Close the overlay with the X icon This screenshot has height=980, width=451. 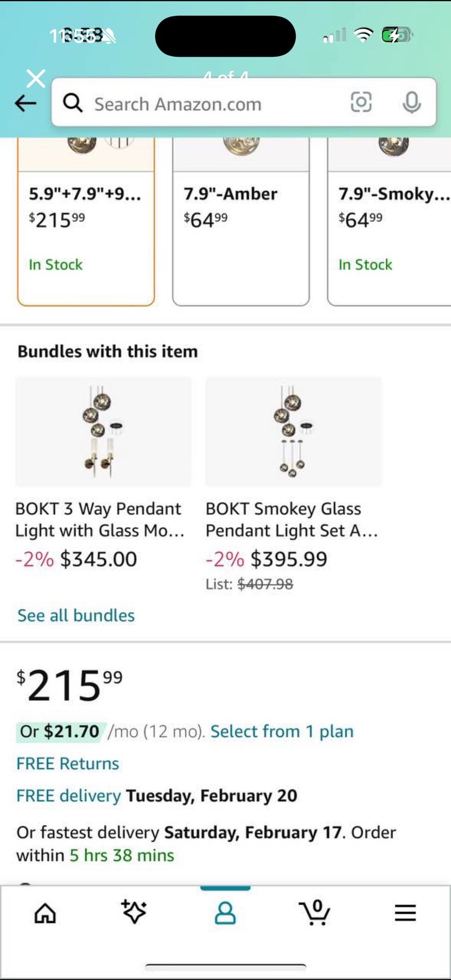click(x=36, y=79)
